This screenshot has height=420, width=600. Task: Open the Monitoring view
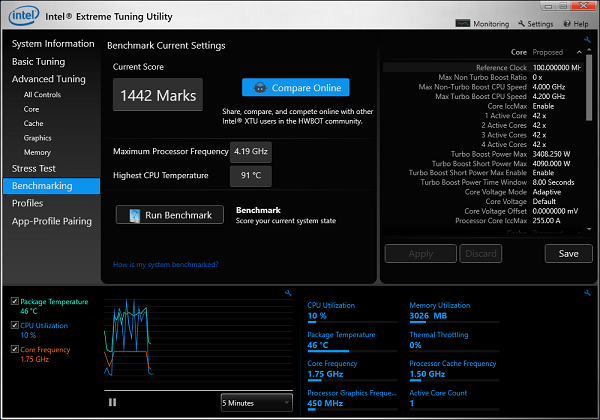pos(482,24)
